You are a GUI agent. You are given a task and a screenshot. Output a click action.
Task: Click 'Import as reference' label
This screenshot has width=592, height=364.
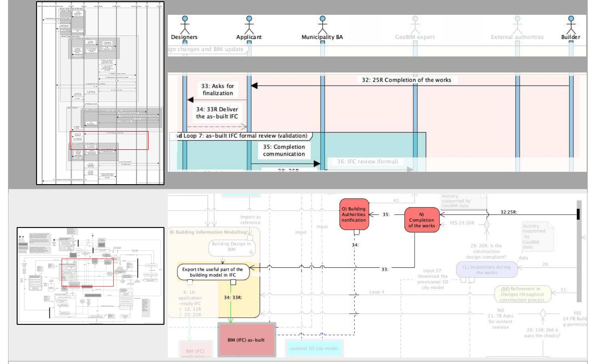(250, 220)
